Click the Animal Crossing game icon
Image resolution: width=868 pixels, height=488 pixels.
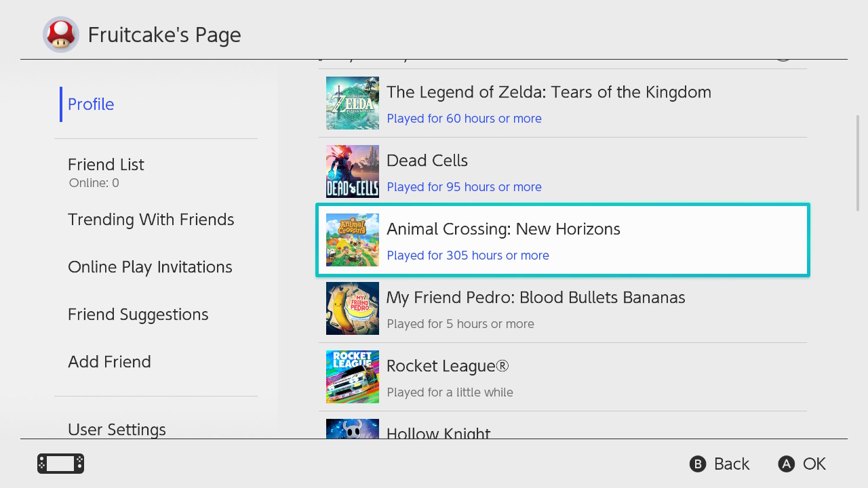[x=353, y=240]
